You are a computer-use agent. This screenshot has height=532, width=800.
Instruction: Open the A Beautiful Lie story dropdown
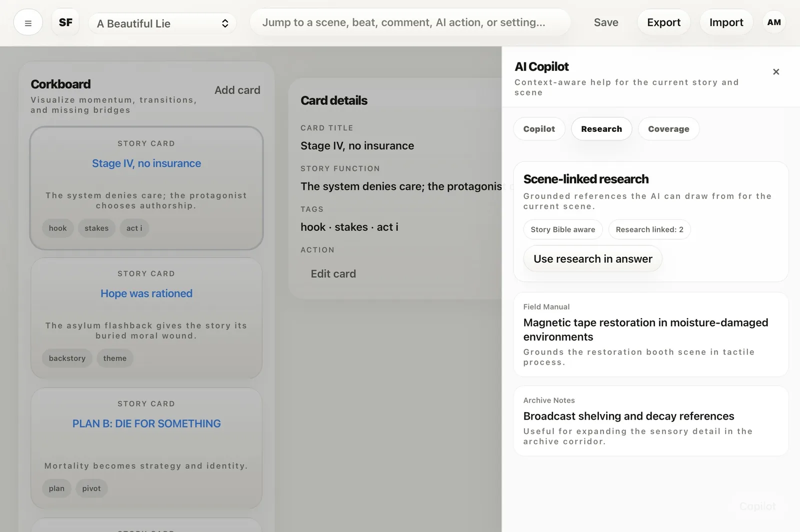pyautogui.click(x=162, y=23)
